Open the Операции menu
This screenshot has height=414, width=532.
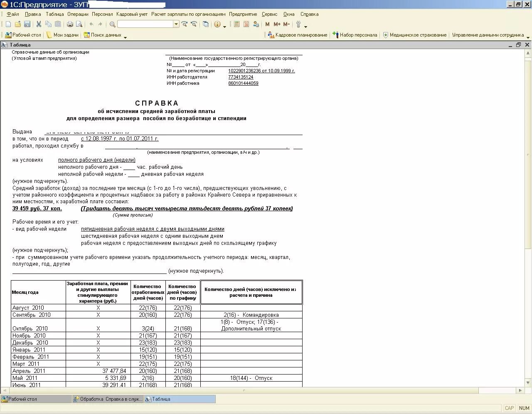(78, 14)
